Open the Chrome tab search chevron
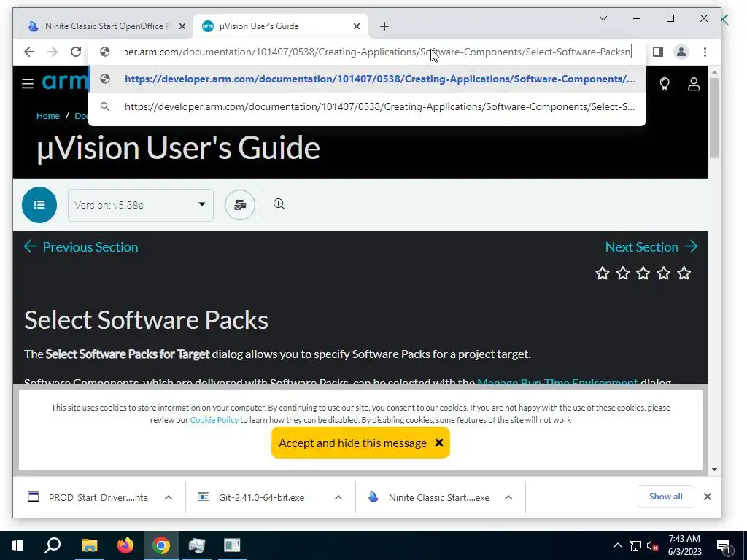 click(x=603, y=18)
